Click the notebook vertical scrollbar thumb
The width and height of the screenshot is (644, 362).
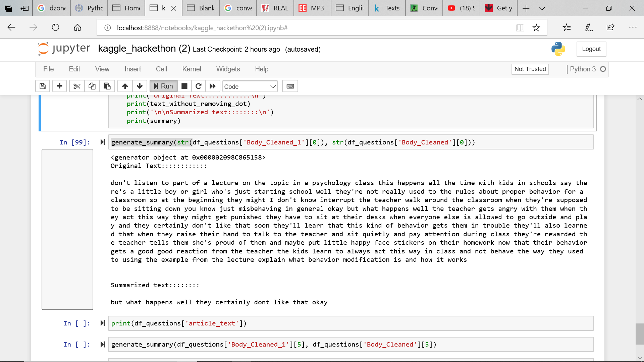[640, 334]
